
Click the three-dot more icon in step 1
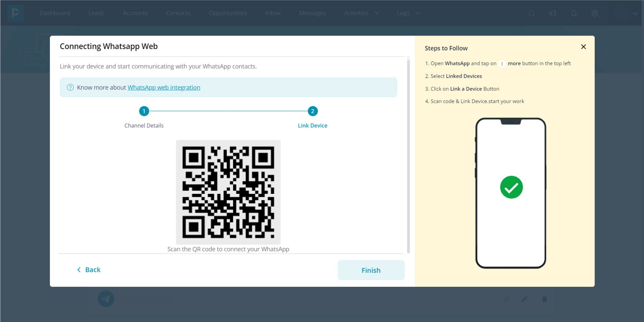pyautogui.click(x=502, y=64)
